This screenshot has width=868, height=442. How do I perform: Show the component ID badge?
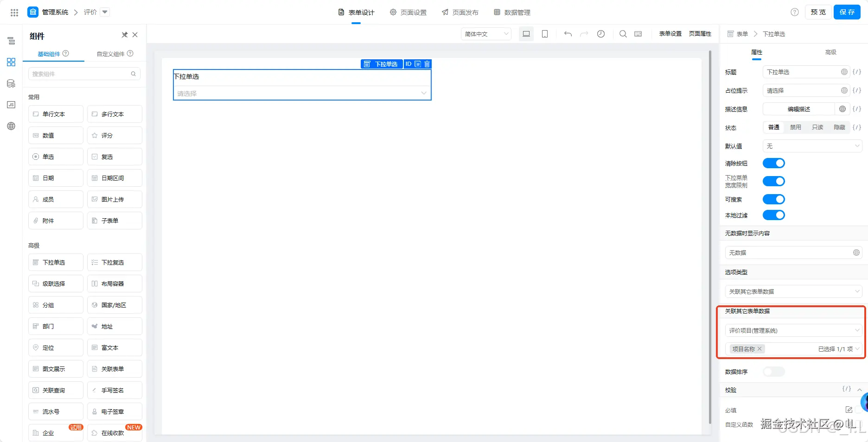408,64
